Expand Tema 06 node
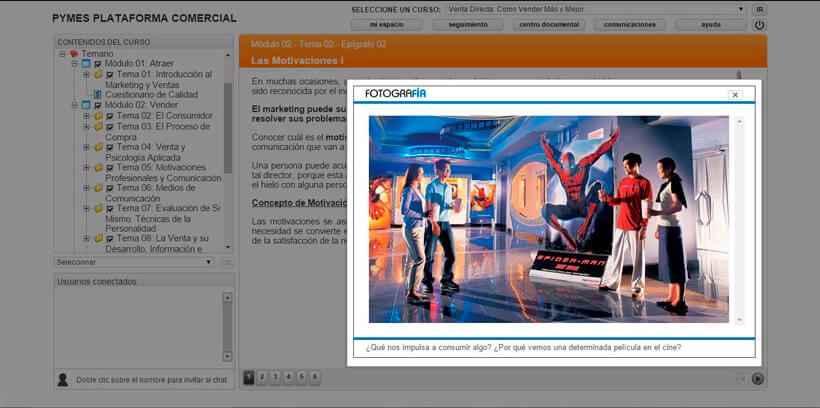Screen dimensions: 820x408 86,188
